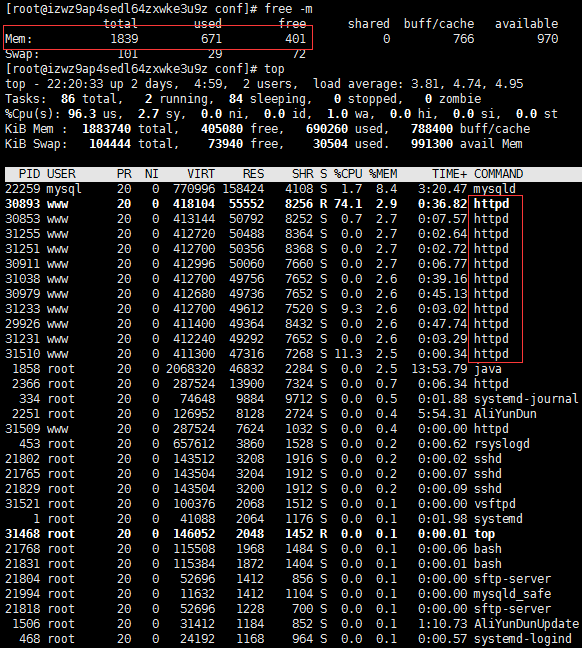Click the AliYunDun command entry
This screenshot has height=648, width=582.
point(505,414)
